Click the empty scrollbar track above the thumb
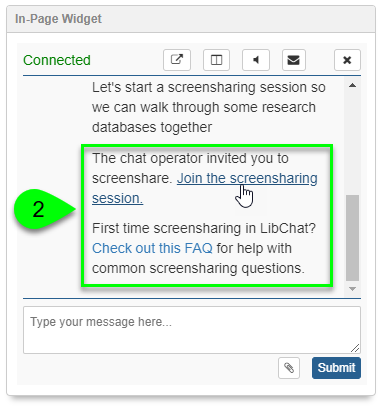 pos(352,143)
